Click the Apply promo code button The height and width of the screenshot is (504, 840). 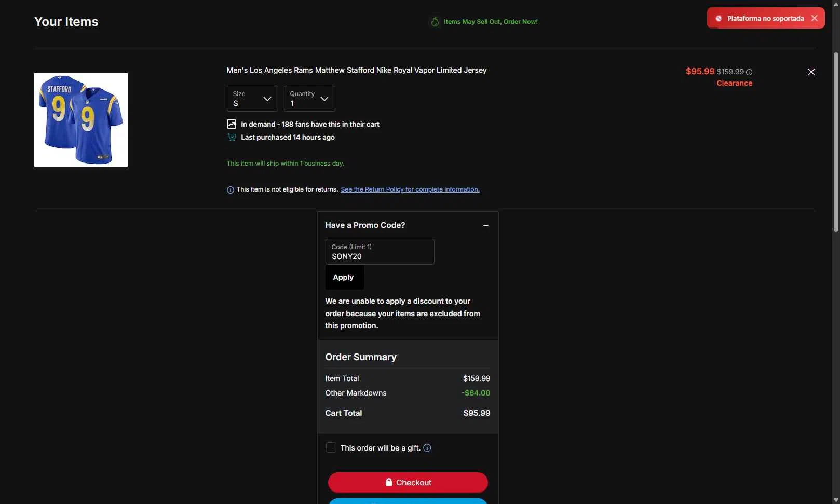pyautogui.click(x=345, y=278)
